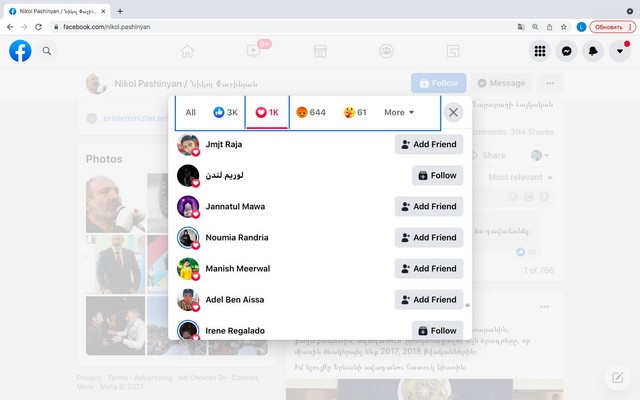Open the page header three-dot options
Viewport: 640px width, 400px height.
[x=550, y=83]
